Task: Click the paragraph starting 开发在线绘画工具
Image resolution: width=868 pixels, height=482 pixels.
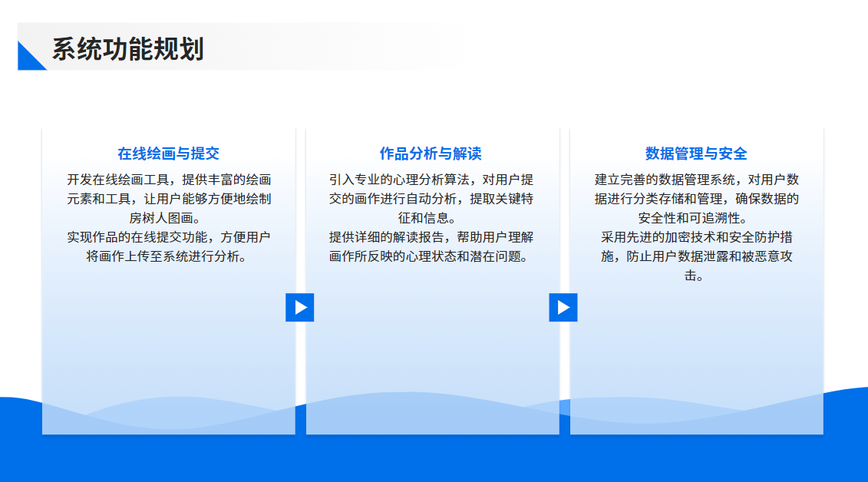Action: pyautogui.click(x=169, y=199)
